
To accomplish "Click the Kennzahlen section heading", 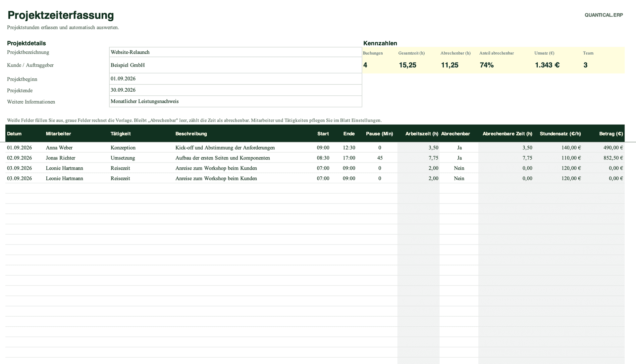I will [x=380, y=43].
